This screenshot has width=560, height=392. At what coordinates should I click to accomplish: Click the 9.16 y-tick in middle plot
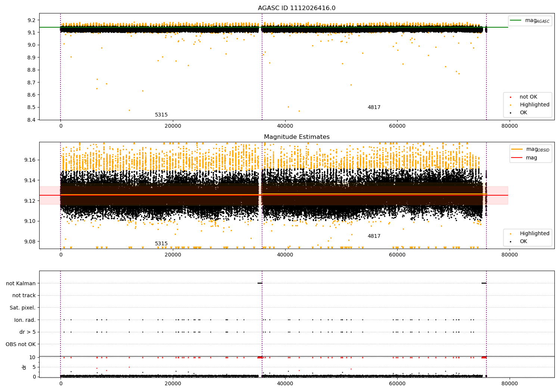[30, 160]
